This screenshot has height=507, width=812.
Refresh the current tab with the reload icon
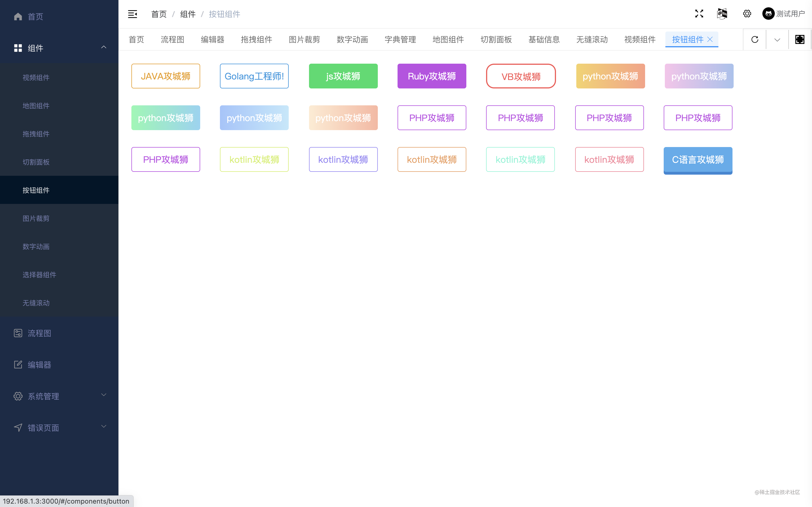pos(754,39)
